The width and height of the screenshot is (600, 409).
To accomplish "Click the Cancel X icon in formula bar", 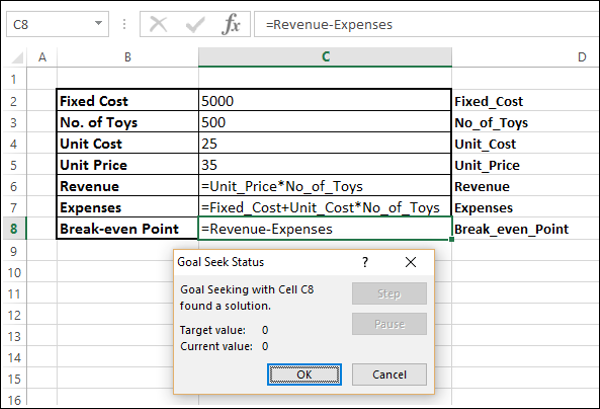I will tap(158, 25).
